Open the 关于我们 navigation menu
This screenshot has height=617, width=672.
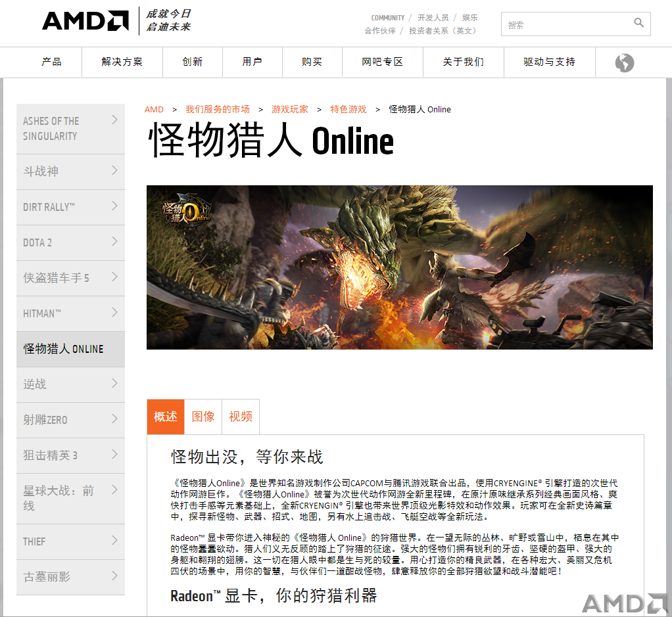[464, 62]
